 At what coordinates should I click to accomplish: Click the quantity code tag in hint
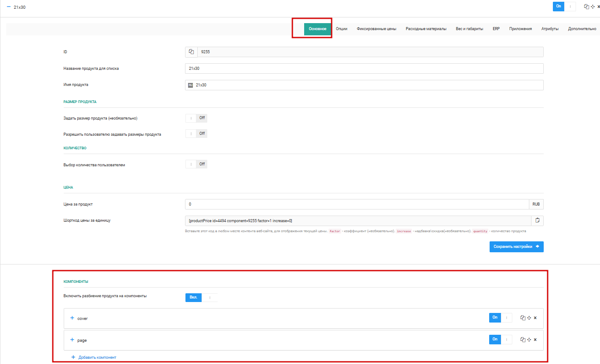[x=480, y=231]
